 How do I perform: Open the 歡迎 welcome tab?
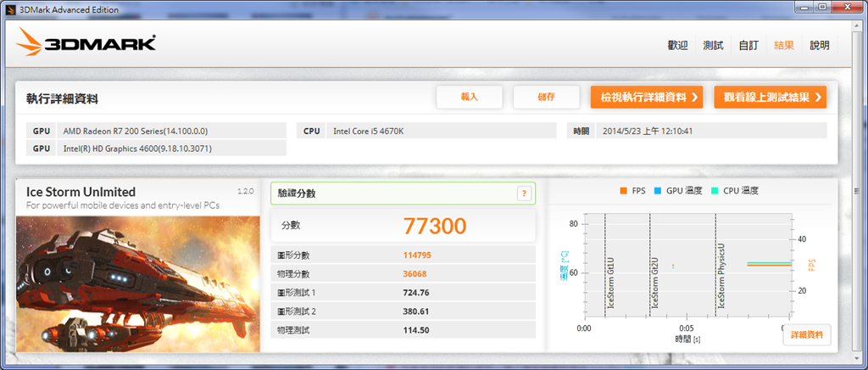point(677,46)
